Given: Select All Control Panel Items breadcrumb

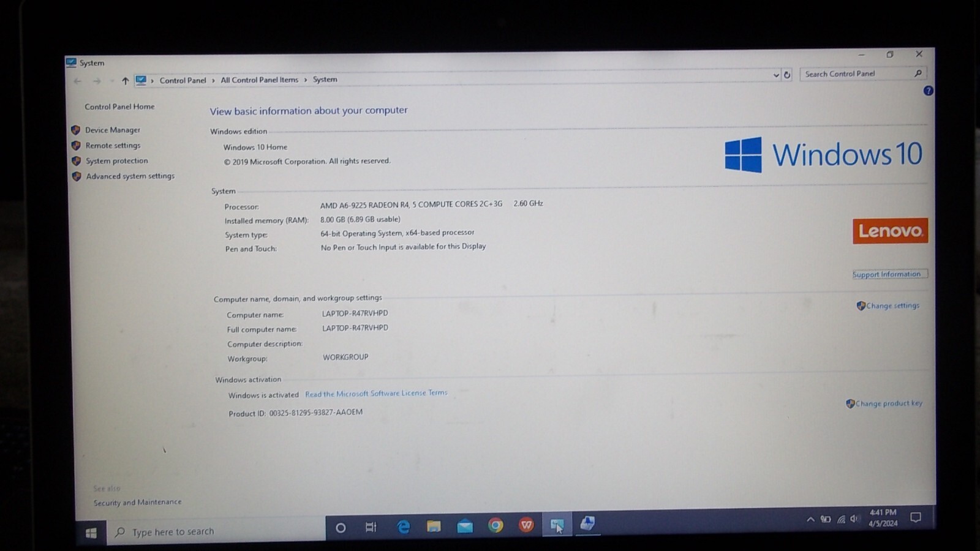Looking at the screenshot, I should pos(259,80).
